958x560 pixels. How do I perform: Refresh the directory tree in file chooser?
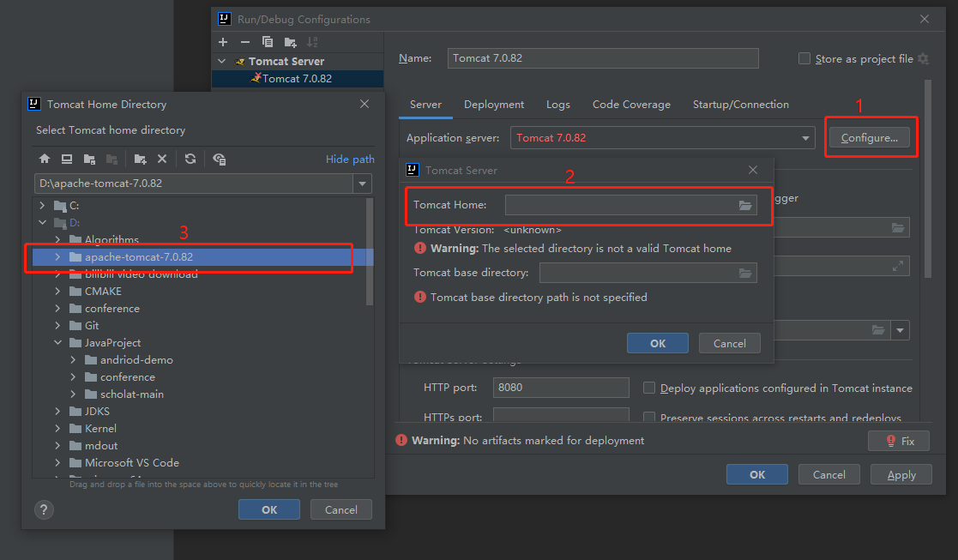(190, 159)
